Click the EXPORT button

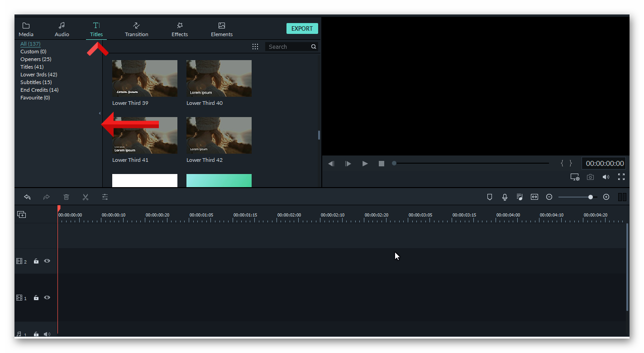(302, 28)
